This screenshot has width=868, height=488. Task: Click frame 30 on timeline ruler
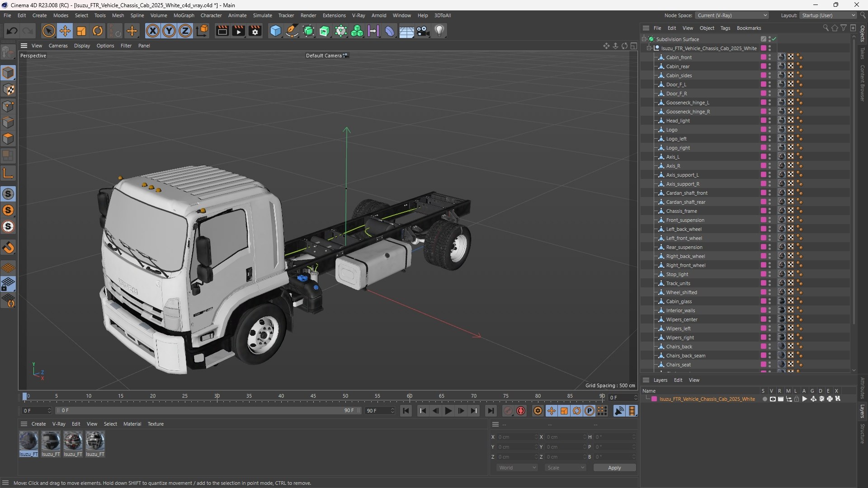217,396
